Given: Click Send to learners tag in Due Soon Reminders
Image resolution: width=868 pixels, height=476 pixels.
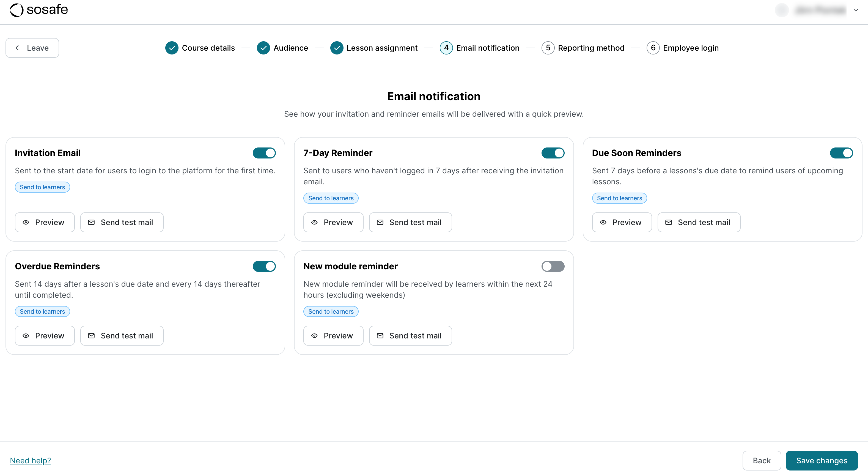Looking at the screenshot, I should [619, 198].
